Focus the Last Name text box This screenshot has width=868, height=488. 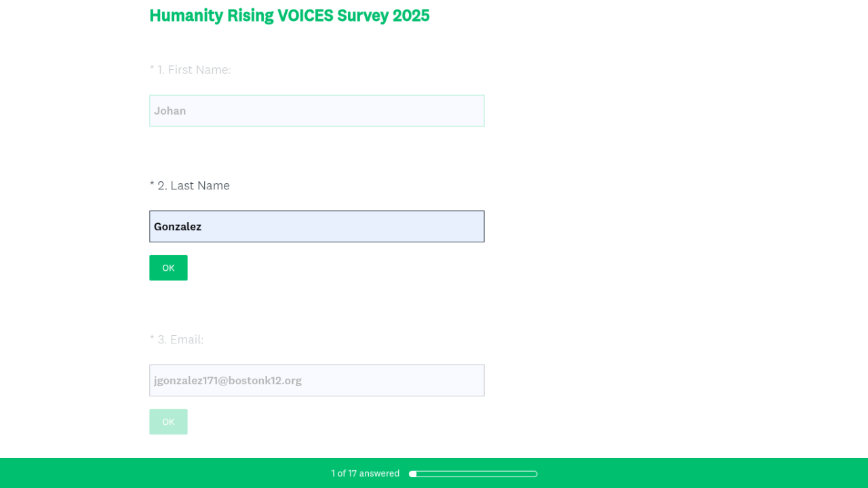317,226
